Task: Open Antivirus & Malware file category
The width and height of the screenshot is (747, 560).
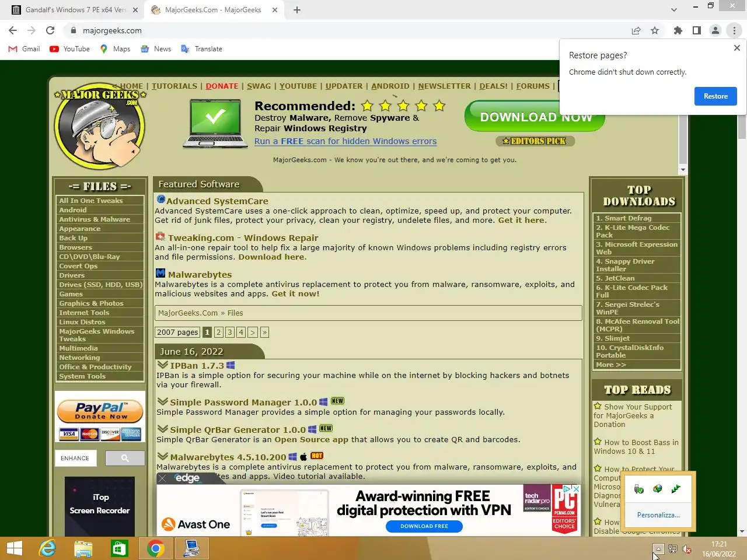Action: [x=95, y=219]
